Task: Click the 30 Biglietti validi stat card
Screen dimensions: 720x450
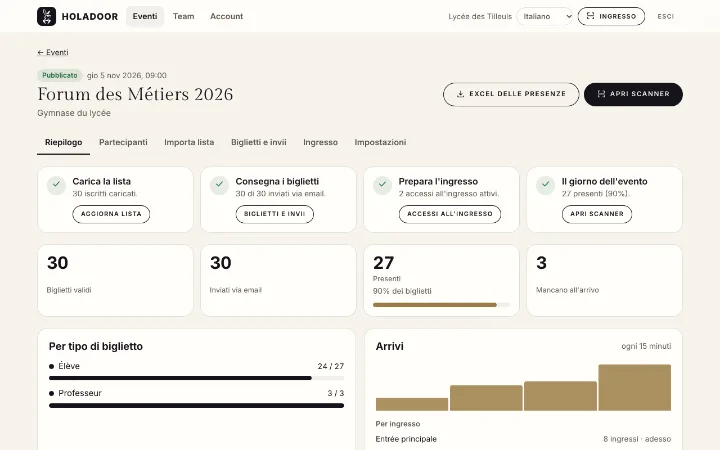Action: click(115, 281)
